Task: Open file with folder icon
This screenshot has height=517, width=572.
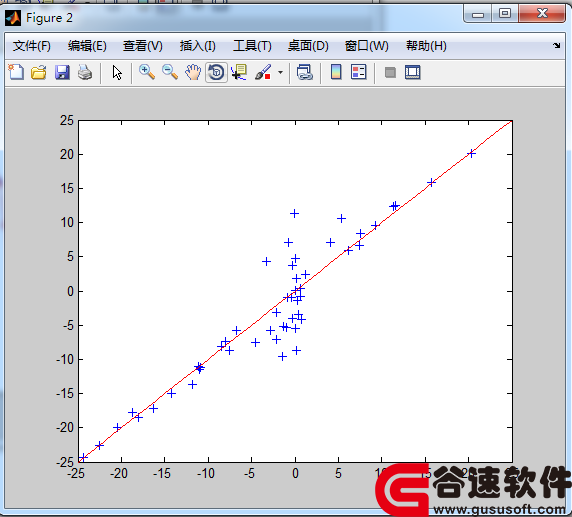Action: (x=39, y=72)
